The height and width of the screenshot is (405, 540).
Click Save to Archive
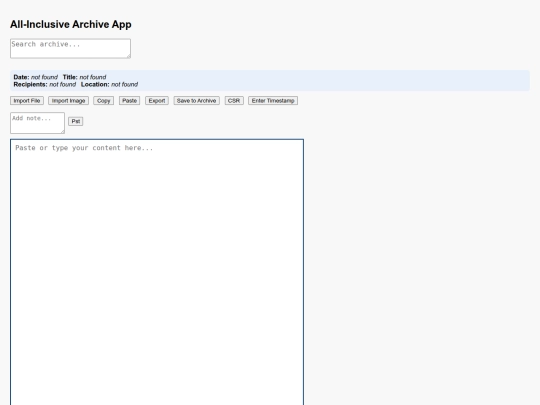click(197, 101)
